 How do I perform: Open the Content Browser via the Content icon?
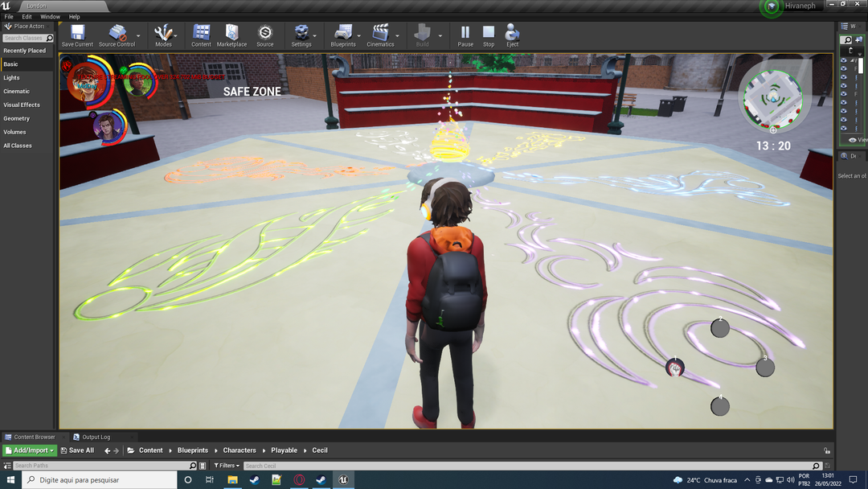[x=201, y=33]
